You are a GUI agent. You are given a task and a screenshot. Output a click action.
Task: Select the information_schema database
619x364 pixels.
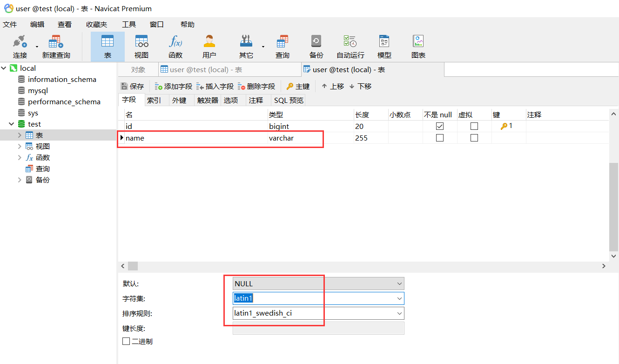62,80
